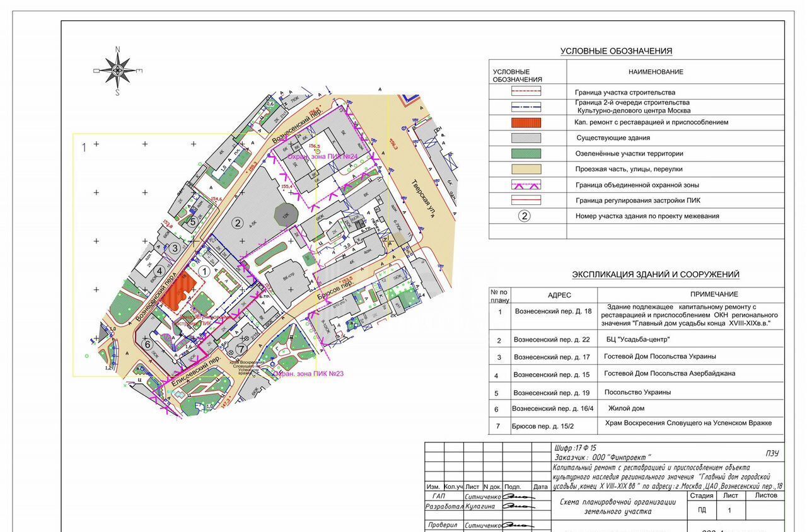807x532 pixels.
Task: Click the ЭКСПЛИКАЦИЯ ЗДАНИЙ И СООРУЖЕНИЙ heading
Action: point(656,275)
